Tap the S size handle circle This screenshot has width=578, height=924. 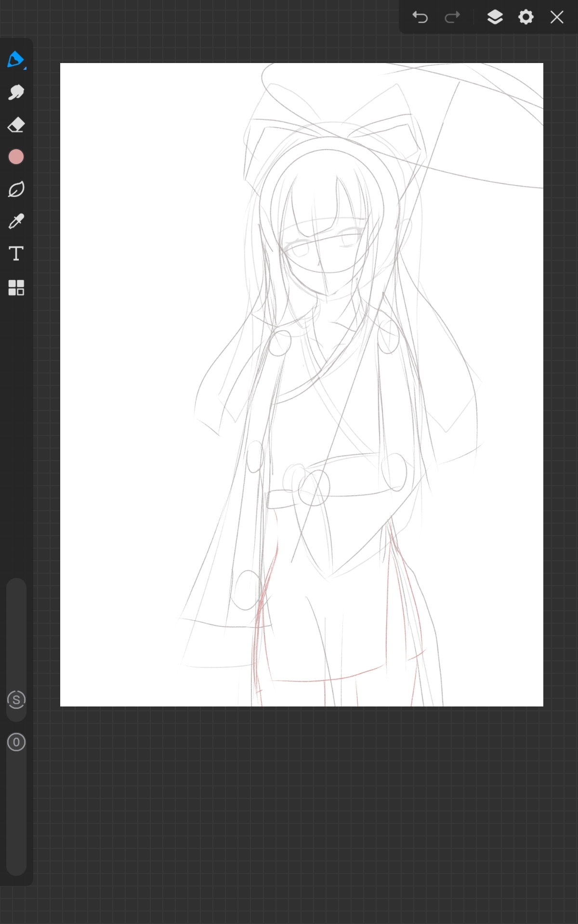coord(16,700)
